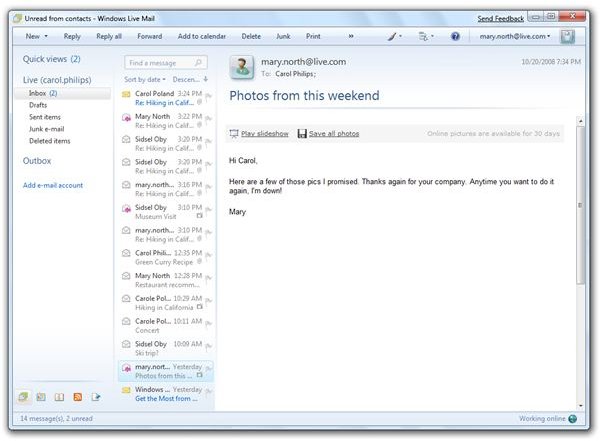Click Reply all in the toolbar
The height and width of the screenshot is (441, 600).
pos(108,36)
